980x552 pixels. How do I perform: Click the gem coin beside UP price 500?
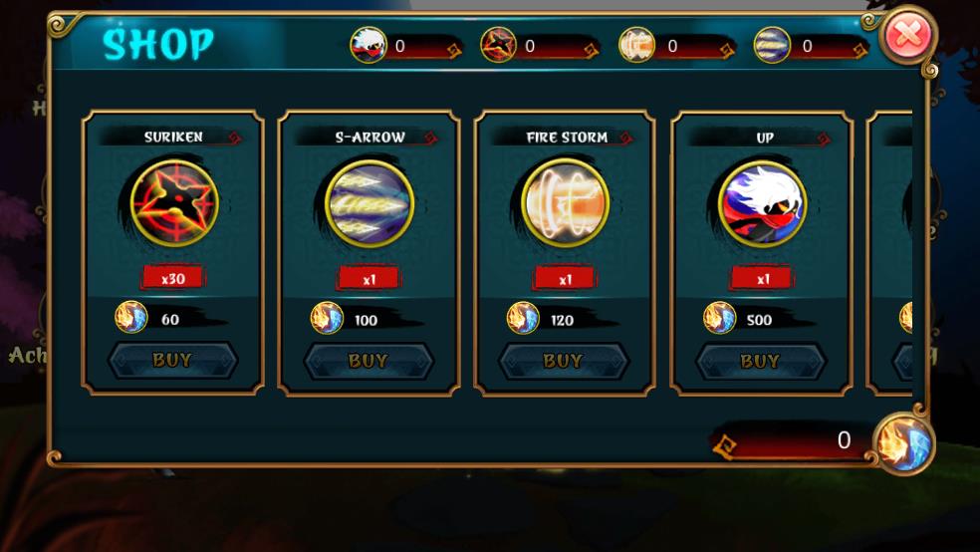(x=719, y=317)
